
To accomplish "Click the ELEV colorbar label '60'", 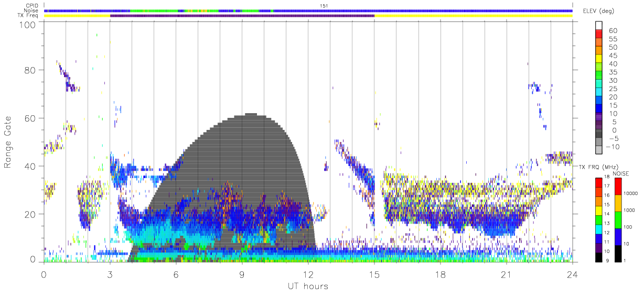I will click(613, 31).
